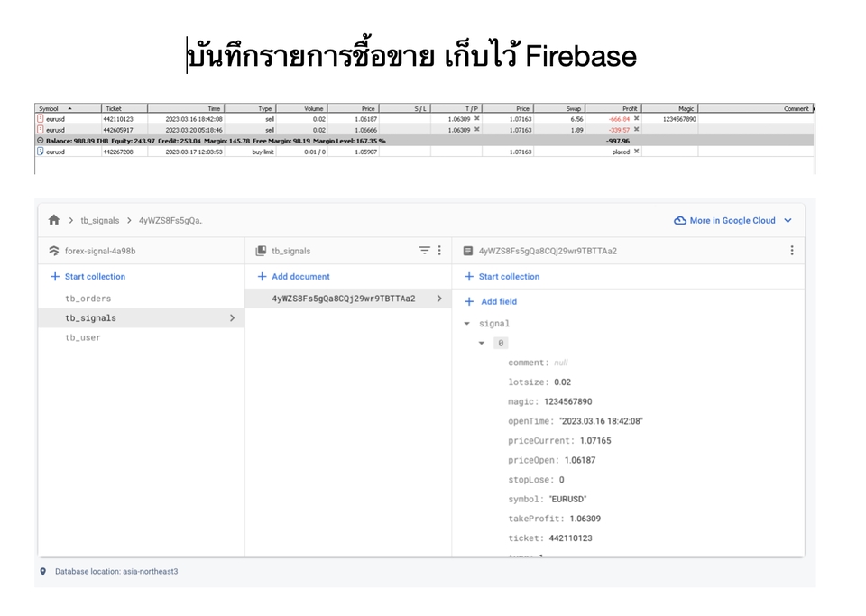Click chevron beside document 4yWZS8Fs5gQa8CQj29wr9TBTTAa2
Screen dimensions: 866x616
[x=439, y=299]
